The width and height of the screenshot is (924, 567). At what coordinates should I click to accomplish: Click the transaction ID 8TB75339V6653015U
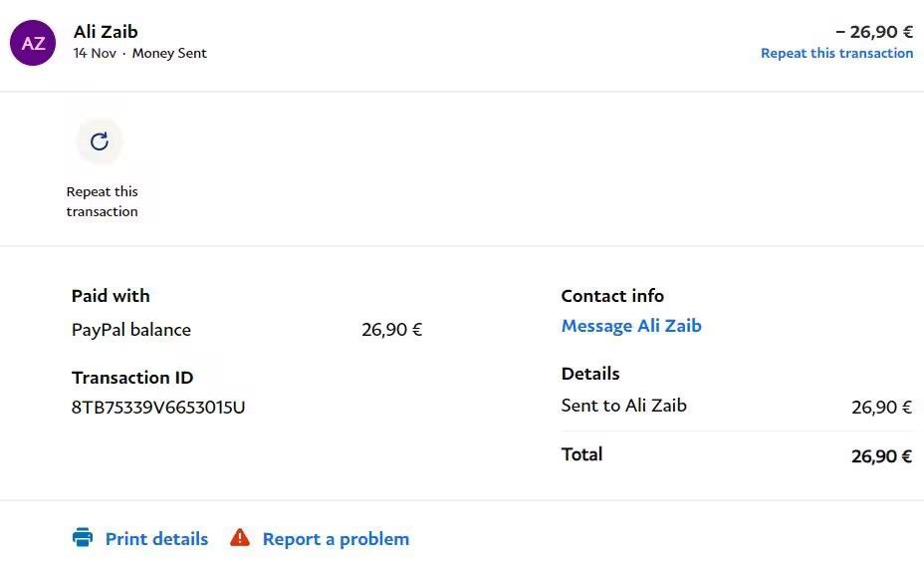pos(158,407)
